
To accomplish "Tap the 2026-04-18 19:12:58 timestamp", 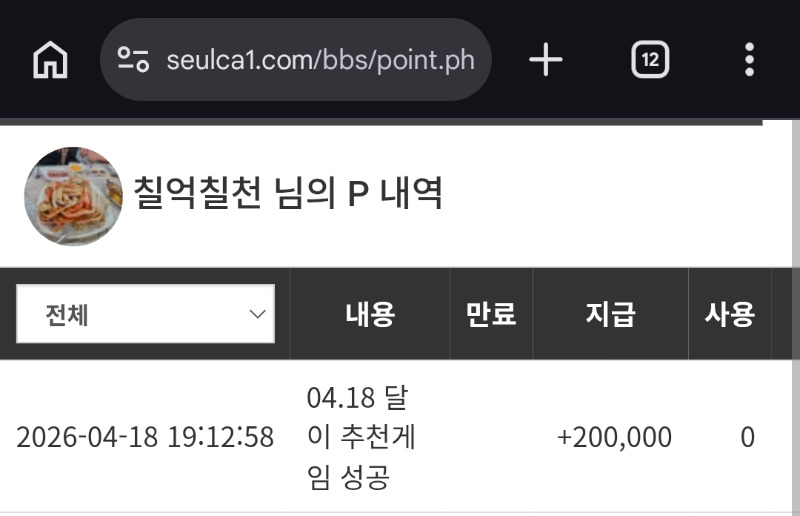I will click(x=145, y=438).
